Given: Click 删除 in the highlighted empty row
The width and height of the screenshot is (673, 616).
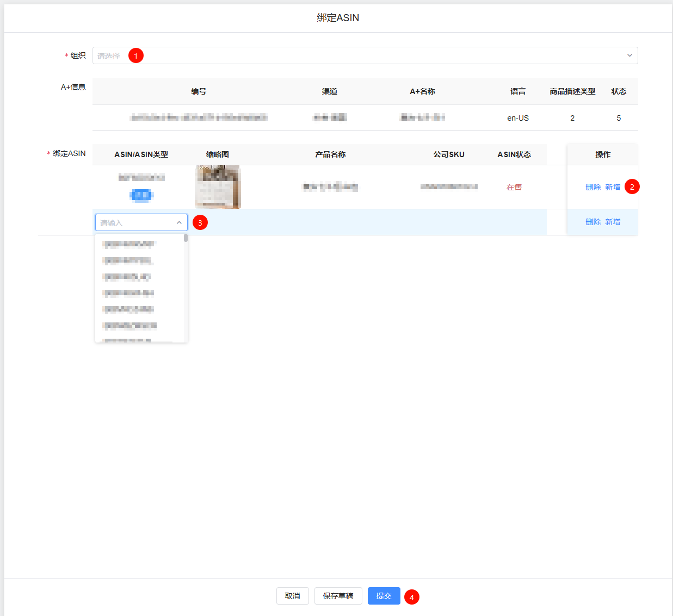Looking at the screenshot, I should coord(593,222).
